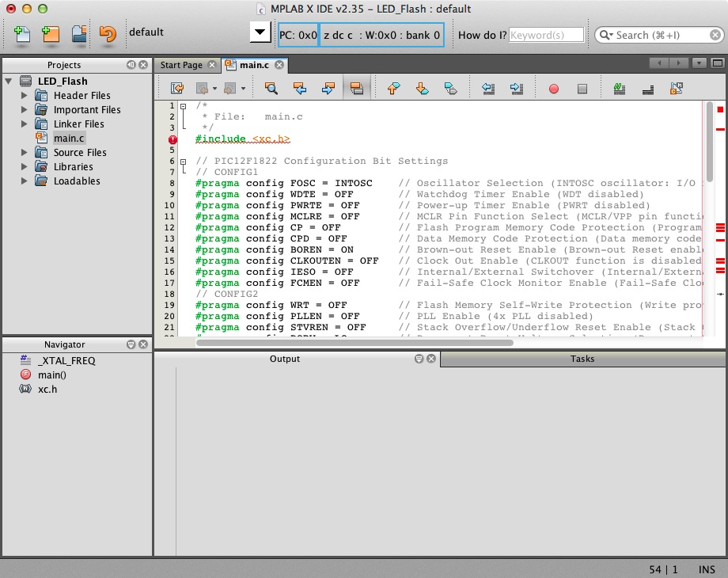Screen dimensions: 728x578
Task: Open the project configuration dropdown arrow
Action: [260, 33]
